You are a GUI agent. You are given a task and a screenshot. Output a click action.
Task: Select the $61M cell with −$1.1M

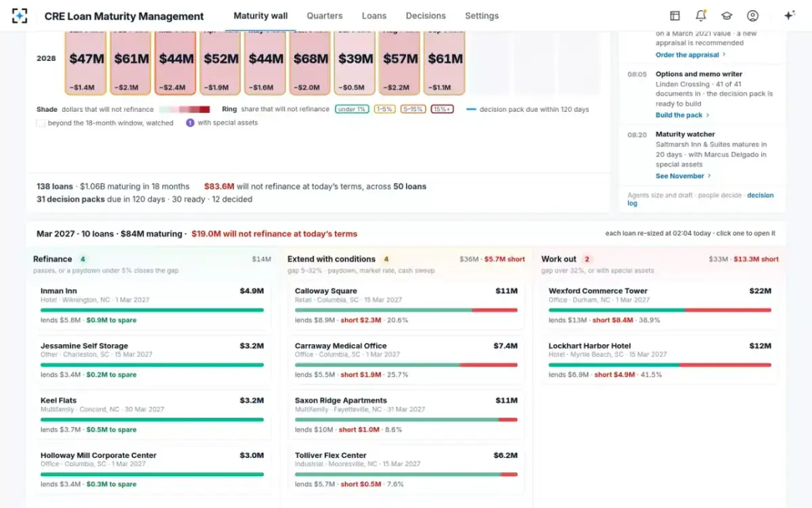click(x=444, y=63)
